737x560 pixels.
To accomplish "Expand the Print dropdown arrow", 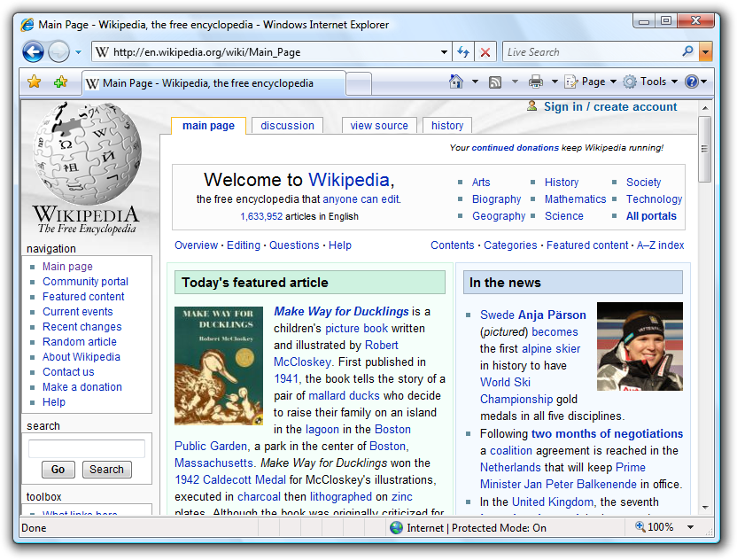I will coord(555,82).
